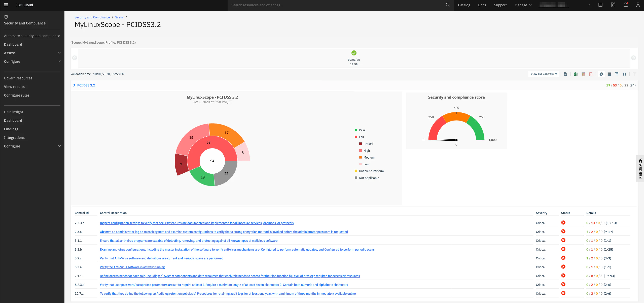The width and height of the screenshot is (644, 303).
Task: Switch to pie chart view
Action: 601,74
